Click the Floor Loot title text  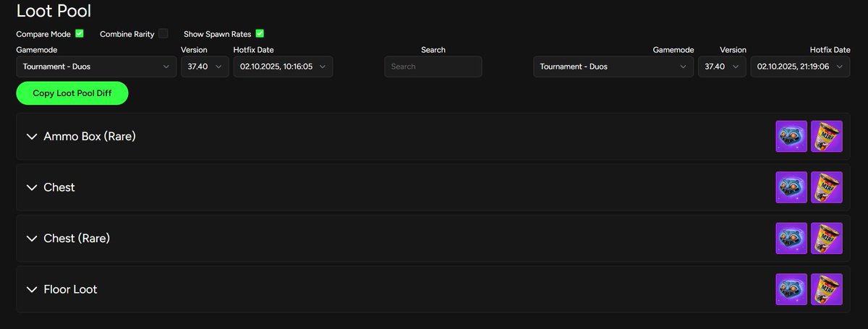tap(70, 289)
